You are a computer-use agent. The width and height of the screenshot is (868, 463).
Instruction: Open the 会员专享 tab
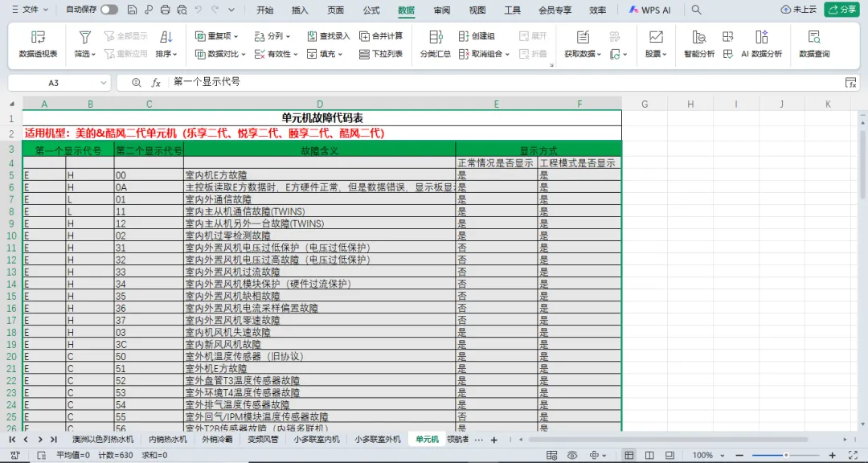tap(555, 10)
